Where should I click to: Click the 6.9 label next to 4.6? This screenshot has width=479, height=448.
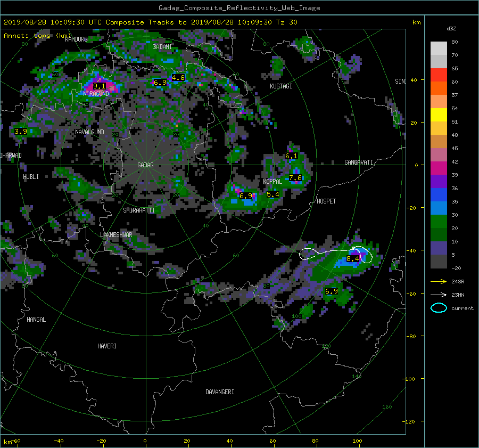[160, 82]
